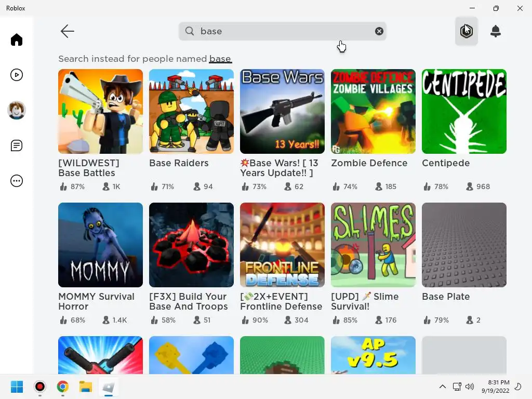Click the 'Base Raiders' title text
The height and width of the screenshot is (399, 532).
click(x=179, y=163)
